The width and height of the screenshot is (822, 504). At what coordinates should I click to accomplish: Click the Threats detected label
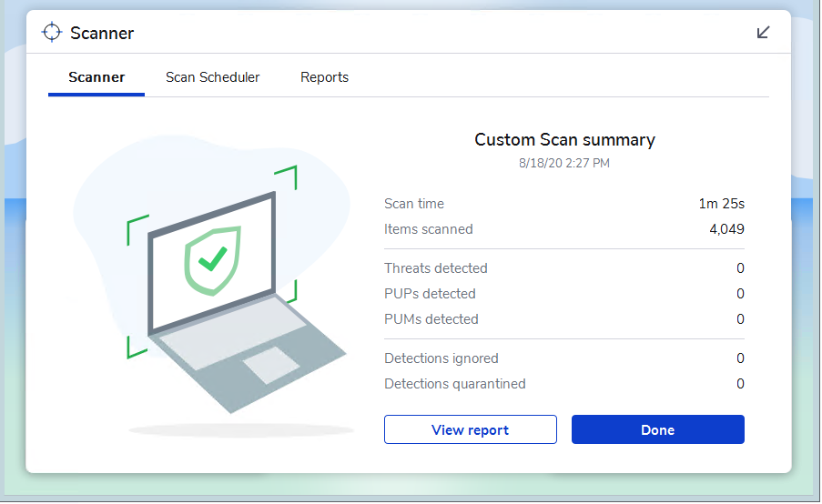tap(436, 268)
